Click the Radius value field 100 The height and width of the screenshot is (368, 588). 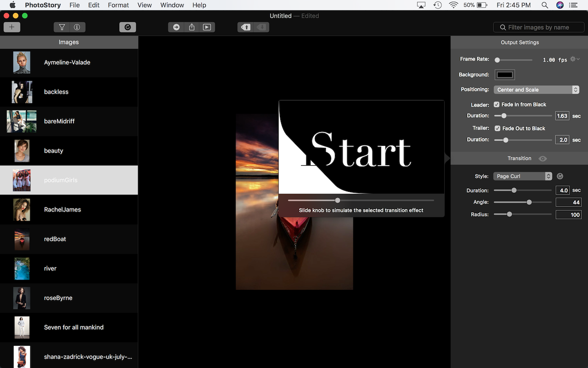(569, 214)
